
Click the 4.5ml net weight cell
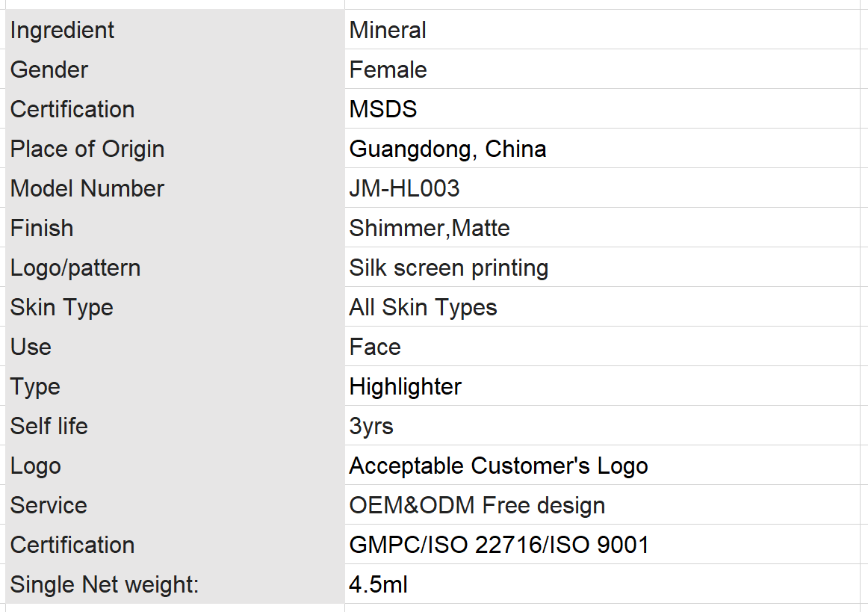602,584
